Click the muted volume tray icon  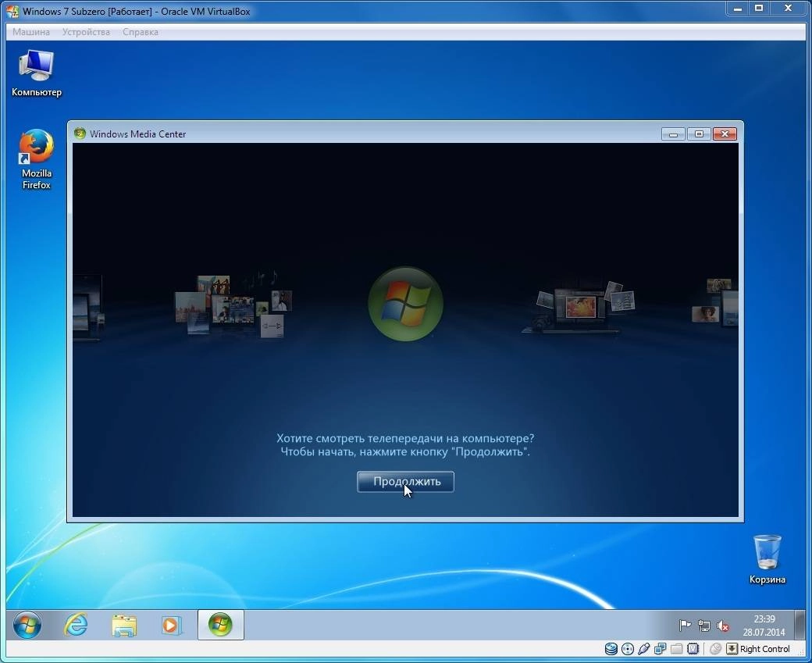[723, 626]
